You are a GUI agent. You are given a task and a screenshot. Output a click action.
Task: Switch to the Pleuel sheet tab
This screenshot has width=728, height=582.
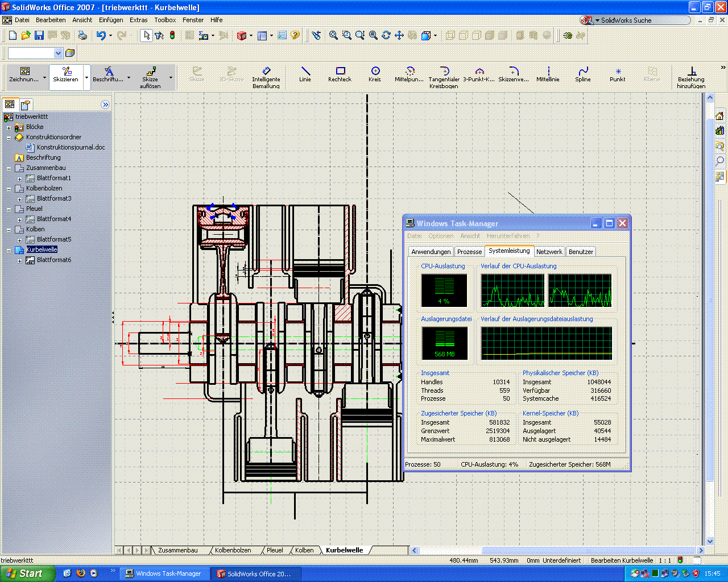point(275,550)
